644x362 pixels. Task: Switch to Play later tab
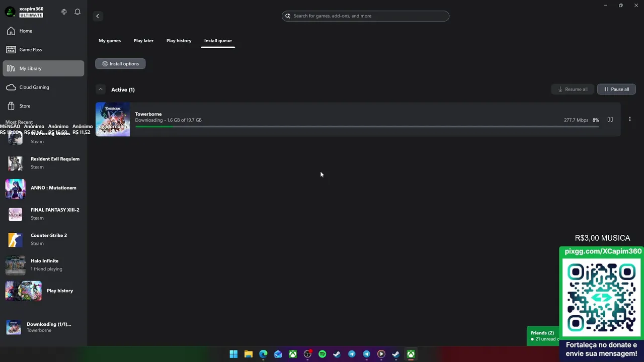click(x=143, y=41)
